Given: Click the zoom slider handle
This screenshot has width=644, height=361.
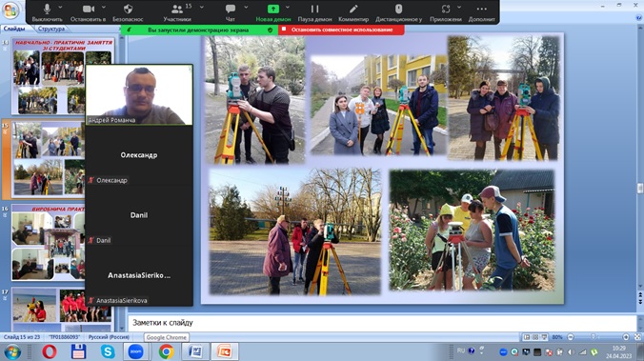Looking at the screenshot, I should point(593,337).
